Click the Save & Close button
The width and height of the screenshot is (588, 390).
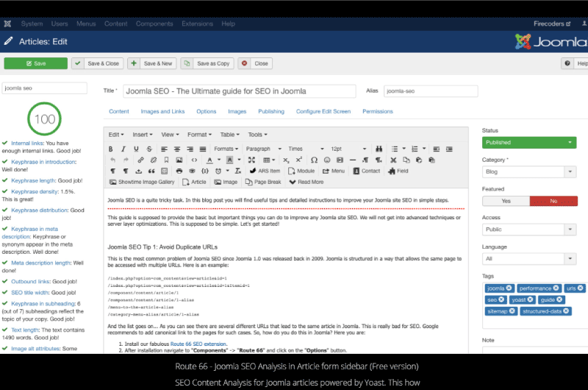point(98,63)
